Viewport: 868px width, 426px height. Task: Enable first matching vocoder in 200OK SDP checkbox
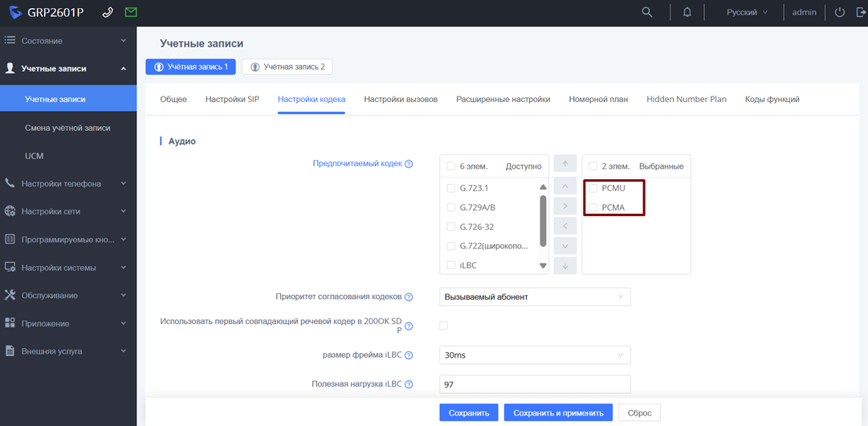click(x=444, y=326)
